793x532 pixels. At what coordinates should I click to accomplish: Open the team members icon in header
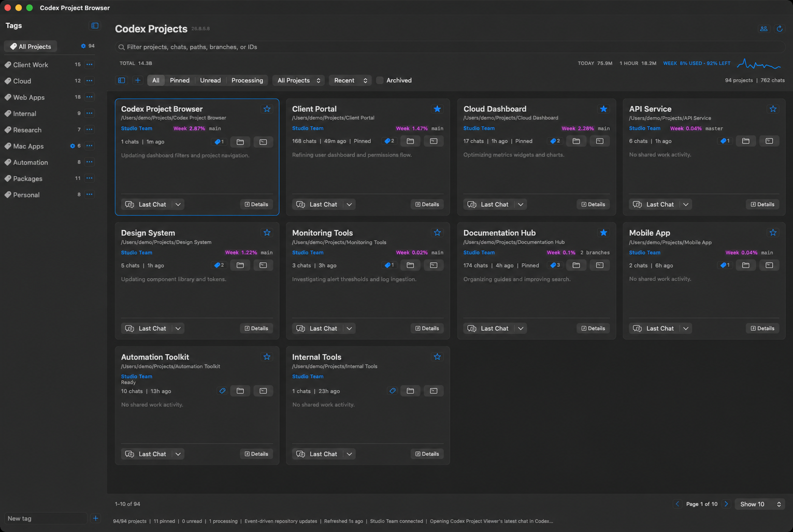click(x=763, y=29)
